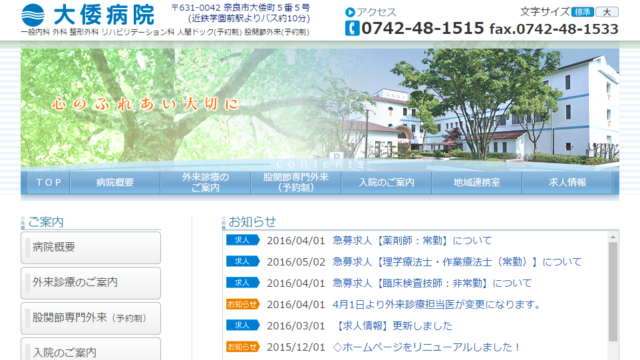This screenshot has width=640, height=360.
Task: Set text size to 標準
Action: [x=582, y=12]
